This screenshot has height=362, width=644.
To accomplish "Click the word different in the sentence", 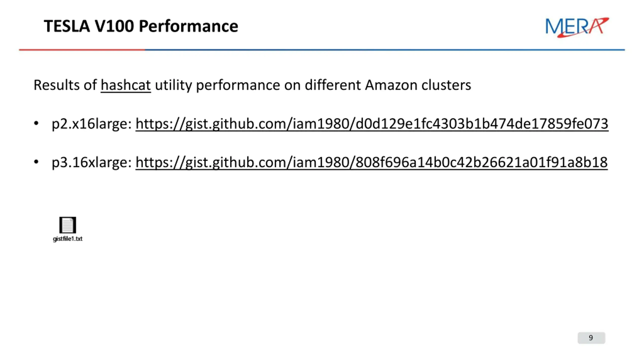I will [333, 85].
